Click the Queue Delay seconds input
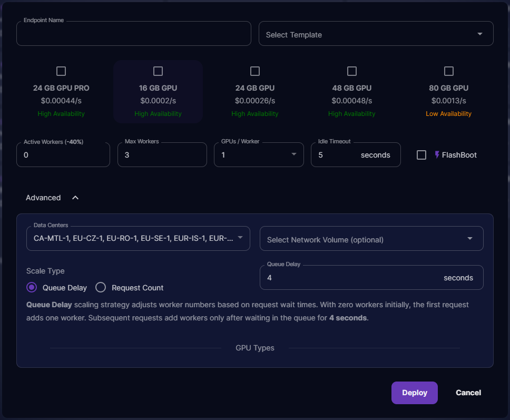Screen dimensions: 510x420 click(372, 278)
